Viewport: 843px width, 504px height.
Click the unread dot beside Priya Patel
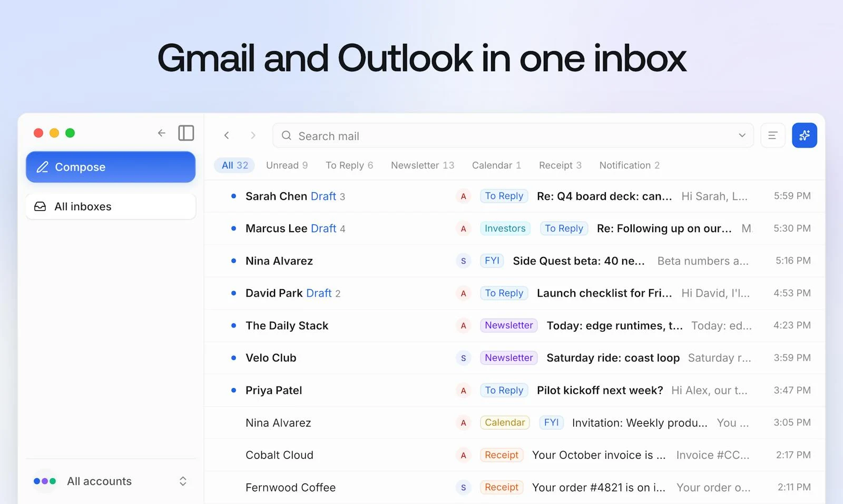tap(233, 390)
